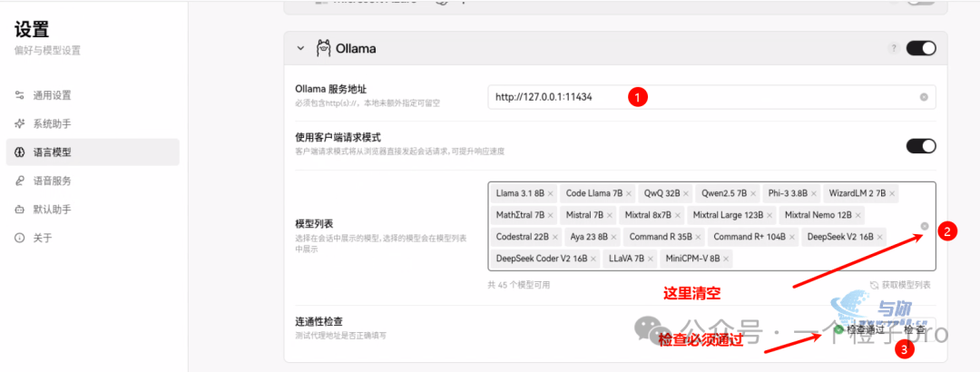Remove the Codestral 22B model tag

point(554,237)
